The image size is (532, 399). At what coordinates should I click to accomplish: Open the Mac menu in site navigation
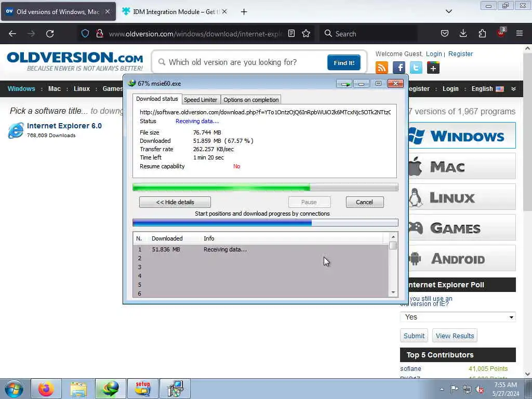(54, 89)
